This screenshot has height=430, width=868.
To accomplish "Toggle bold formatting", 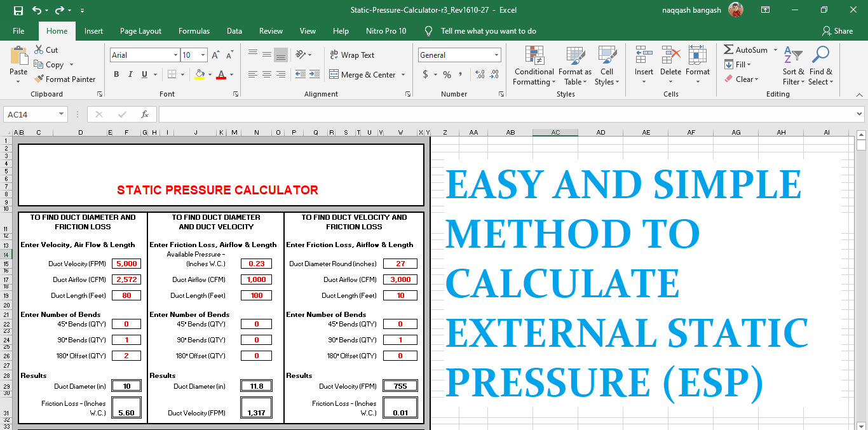I will 116,74.
